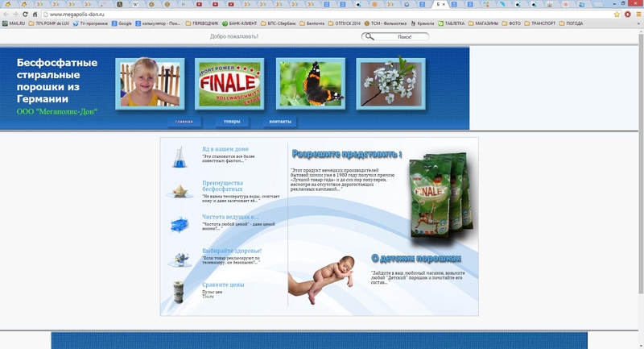Click the bird icon beside Выбирайте здоровье
Viewport: 644px width, 349px height.
[180, 258]
